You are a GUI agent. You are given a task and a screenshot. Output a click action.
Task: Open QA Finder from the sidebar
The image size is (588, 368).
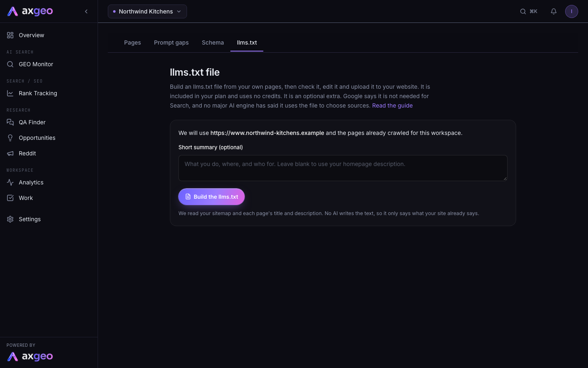pos(49,122)
